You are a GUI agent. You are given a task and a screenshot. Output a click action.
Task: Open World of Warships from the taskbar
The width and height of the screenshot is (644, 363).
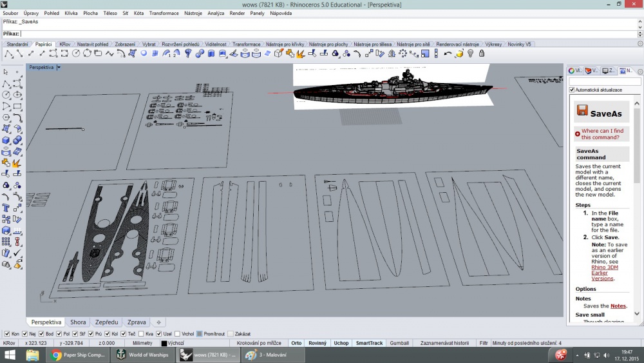click(x=142, y=355)
